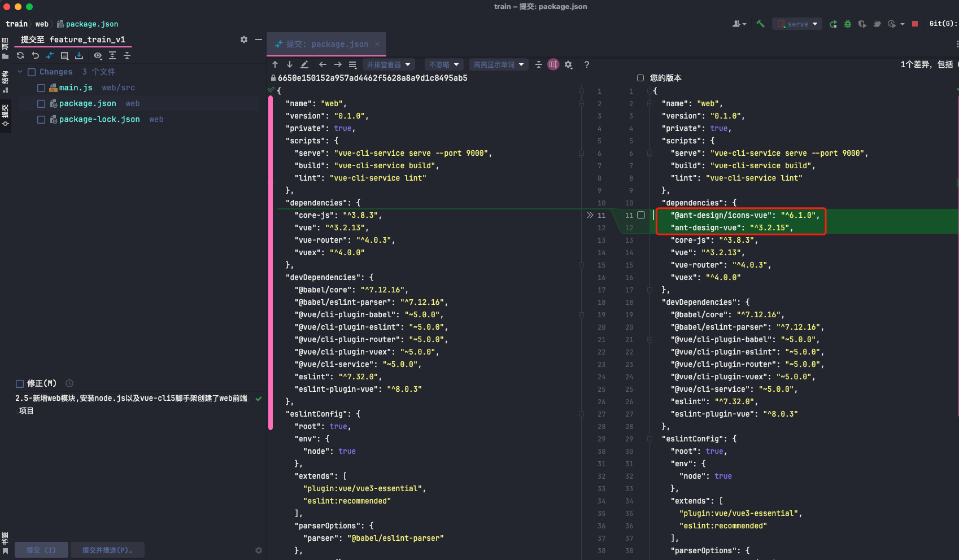Click the commit message history clock icon

[69, 383]
